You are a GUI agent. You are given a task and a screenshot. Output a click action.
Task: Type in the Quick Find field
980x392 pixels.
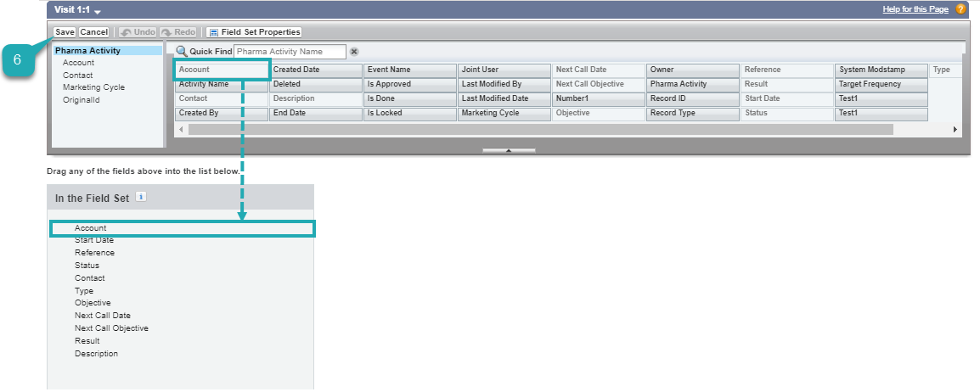pos(290,52)
